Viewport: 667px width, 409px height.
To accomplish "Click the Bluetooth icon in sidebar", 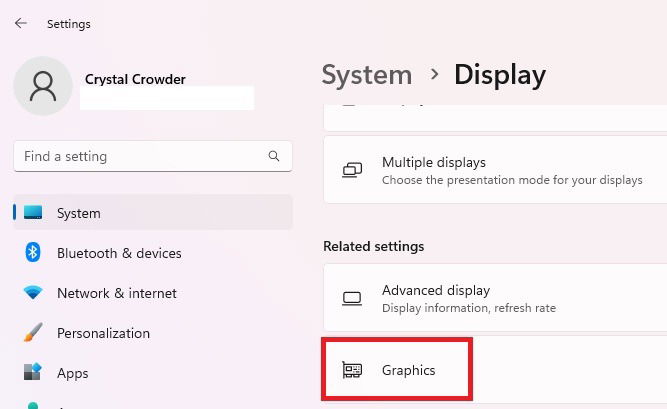I will pos(33,252).
